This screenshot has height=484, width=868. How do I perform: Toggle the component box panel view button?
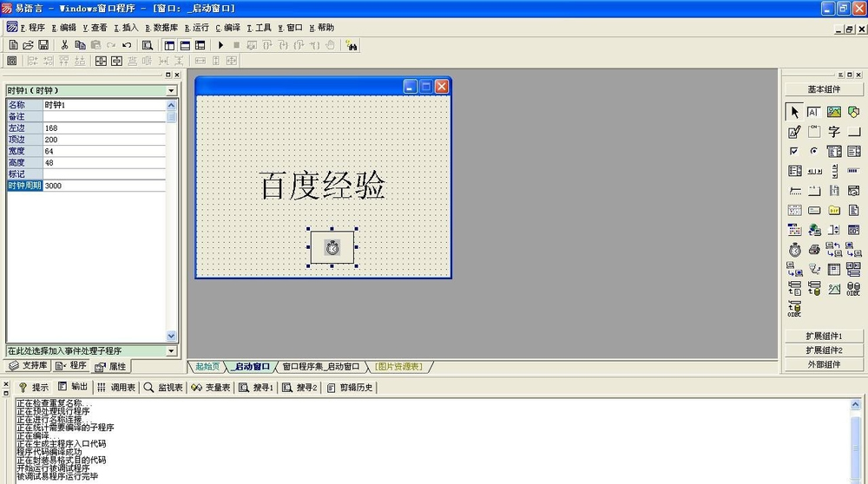coord(201,45)
